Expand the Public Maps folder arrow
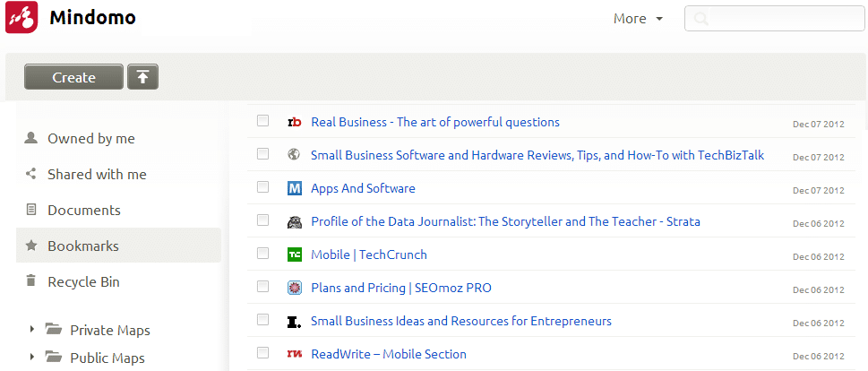 tap(32, 357)
